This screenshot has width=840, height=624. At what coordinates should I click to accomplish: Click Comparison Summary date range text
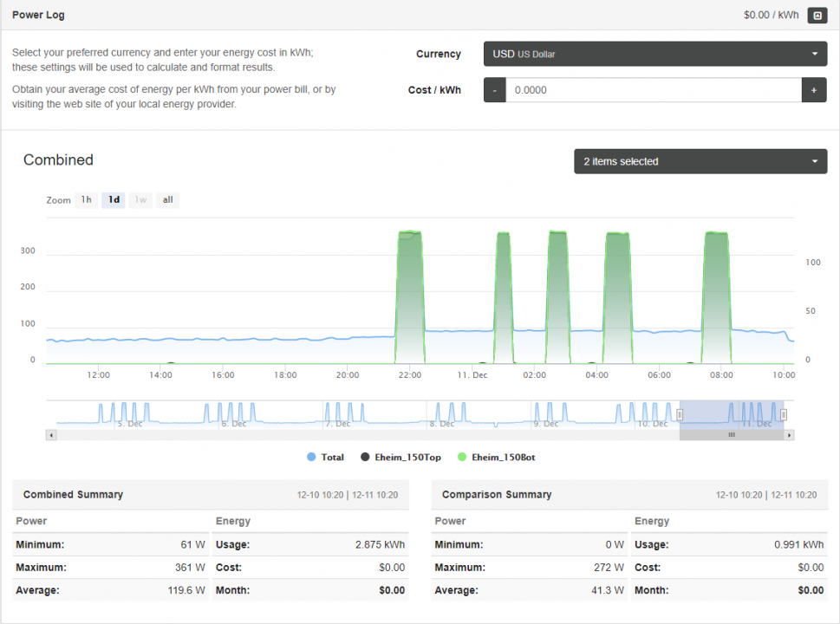pos(766,495)
